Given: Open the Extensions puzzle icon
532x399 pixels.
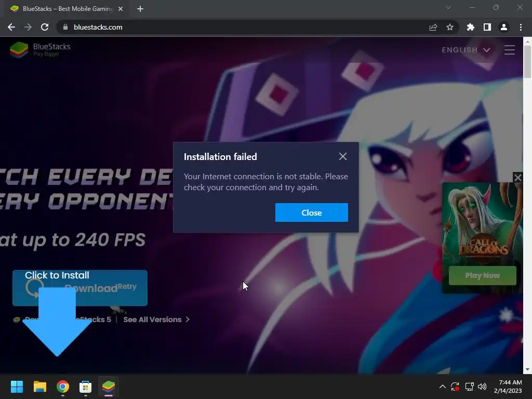Looking at the screenshot, I should [x=470, y=27].
